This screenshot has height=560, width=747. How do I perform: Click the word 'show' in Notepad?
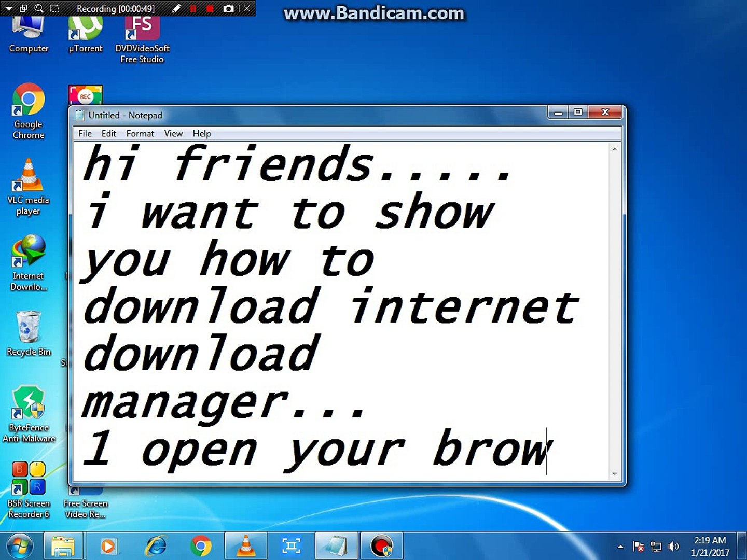pos(434,211)
